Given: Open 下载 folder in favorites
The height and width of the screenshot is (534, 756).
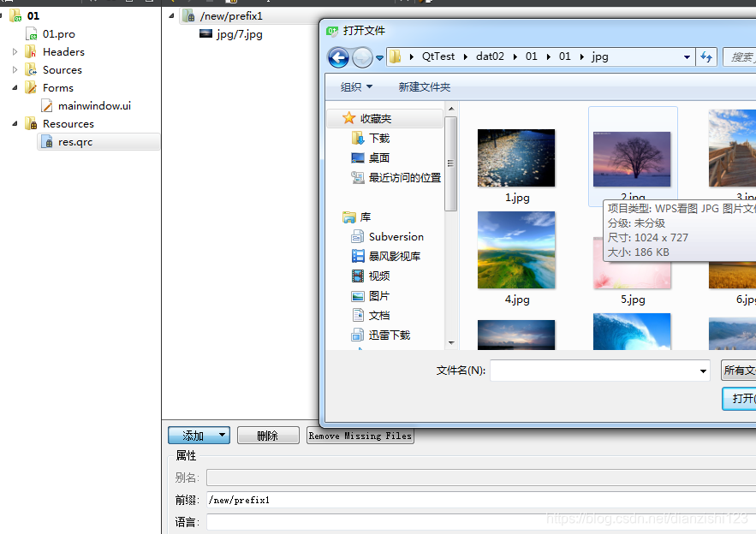Looking at the screenshot, I should [379, 139].
